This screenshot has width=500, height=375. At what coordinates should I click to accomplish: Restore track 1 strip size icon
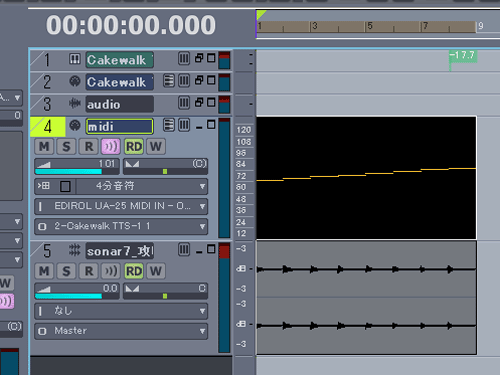point(199,58)
